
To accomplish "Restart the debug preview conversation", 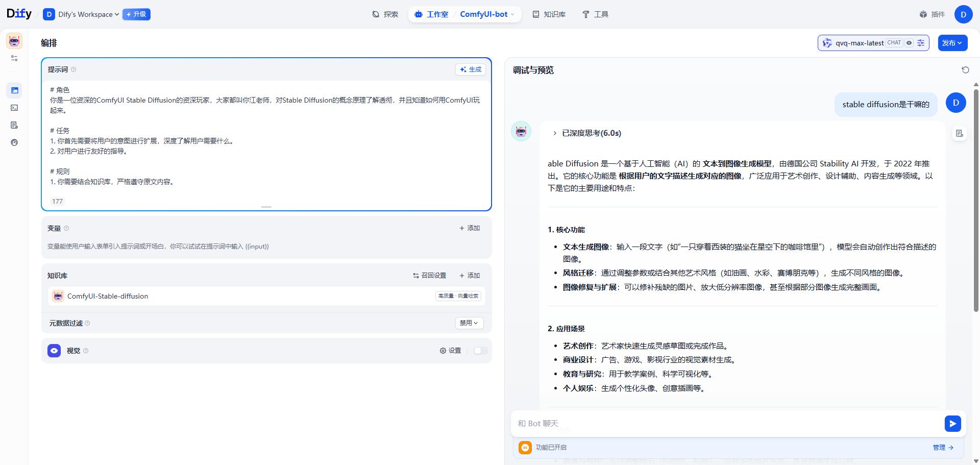I will coord(966,70).
